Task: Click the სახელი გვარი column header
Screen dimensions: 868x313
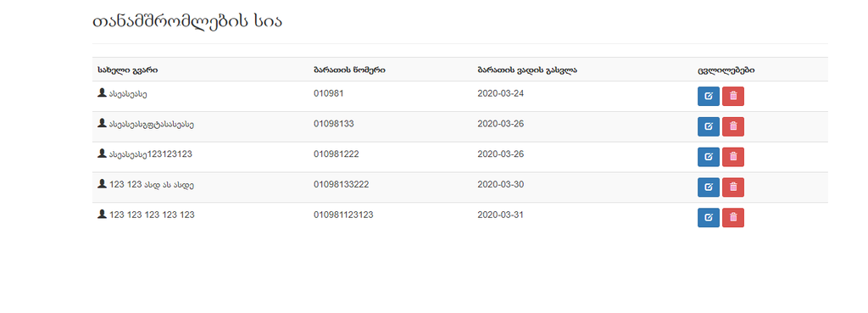Action: click(x=128, y=70)
